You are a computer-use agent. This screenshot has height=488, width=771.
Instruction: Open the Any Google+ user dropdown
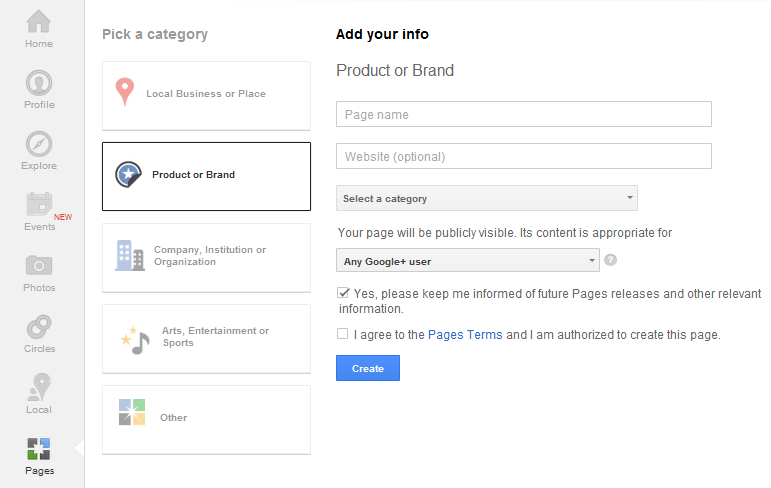point(468,260)
